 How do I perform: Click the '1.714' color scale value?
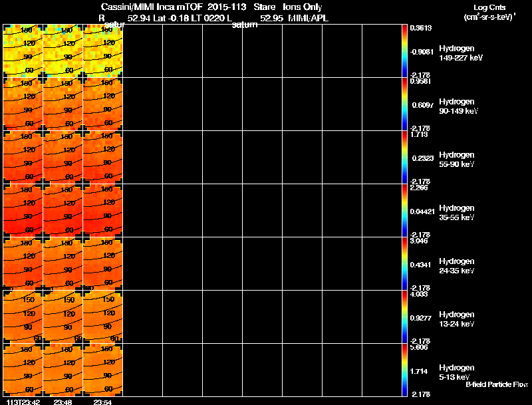(x=419, y=372)
